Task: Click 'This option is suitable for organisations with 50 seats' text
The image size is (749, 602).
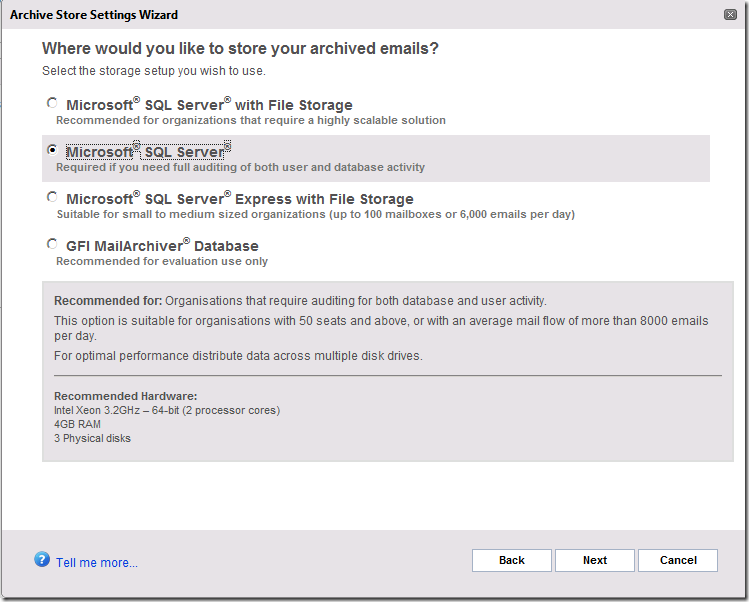Action: tap(381, 328)
